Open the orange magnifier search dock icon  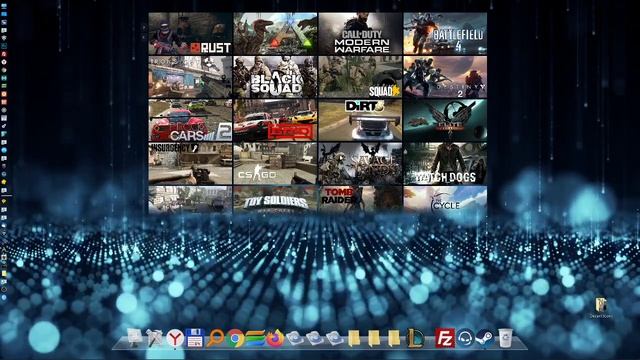(x=215, y=338)
